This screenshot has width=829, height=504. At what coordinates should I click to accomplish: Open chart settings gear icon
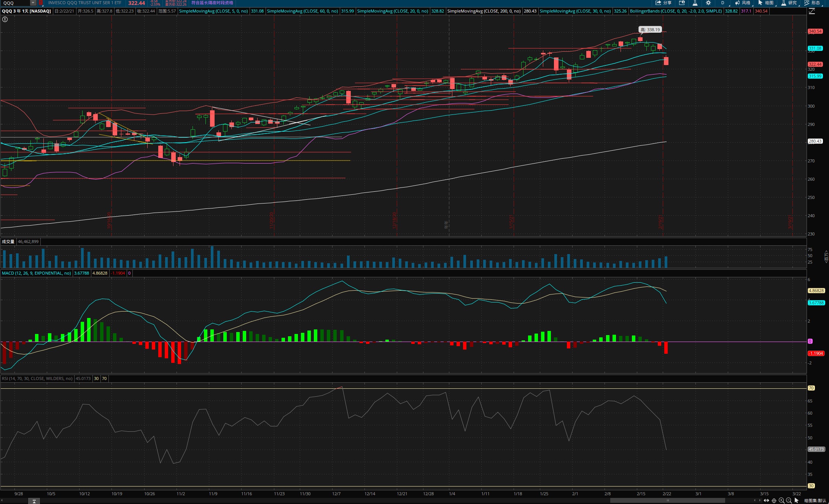708,3
